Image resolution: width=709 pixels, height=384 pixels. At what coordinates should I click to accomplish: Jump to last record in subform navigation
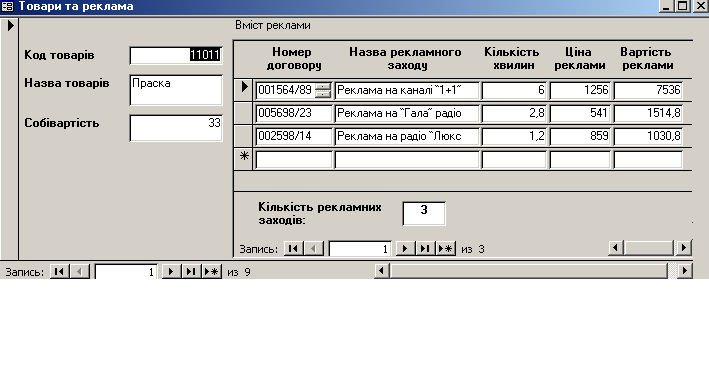point(425,248)
